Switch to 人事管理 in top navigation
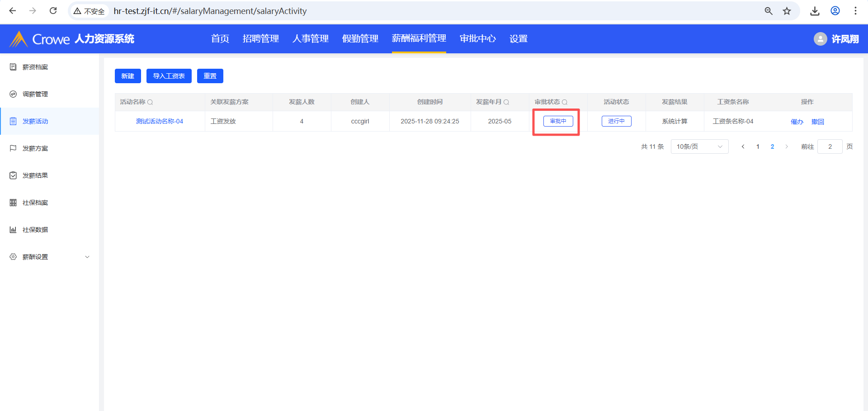Viewport: 868px width, 411px height. coord(310,39)
